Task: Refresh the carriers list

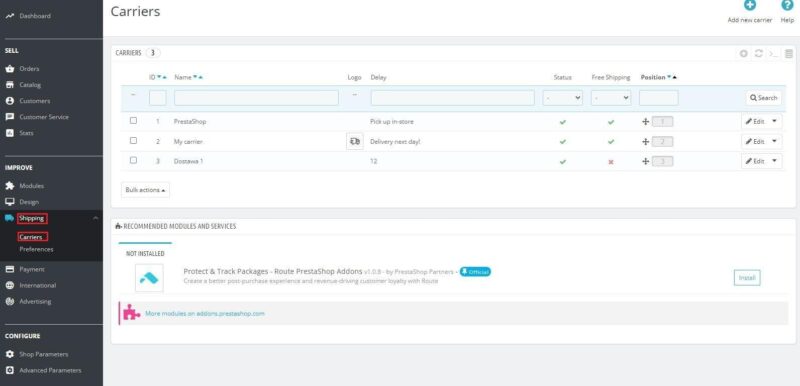Action: (x=759, y=54)
